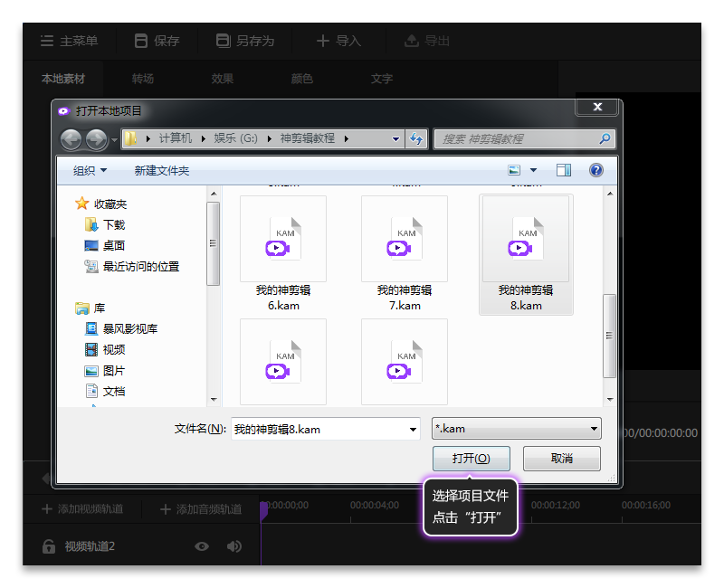Toggle the lock icon on 视频轨道2
The image size is (724, 588).
[49, 546]
